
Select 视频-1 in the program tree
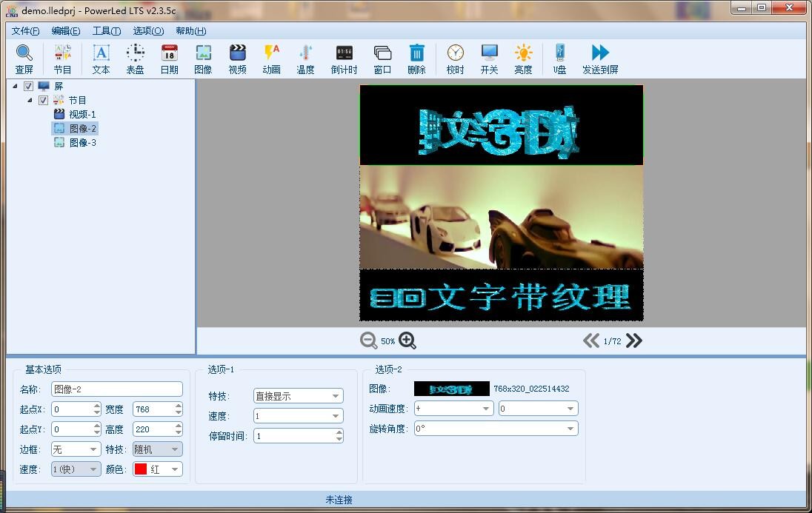82,115
